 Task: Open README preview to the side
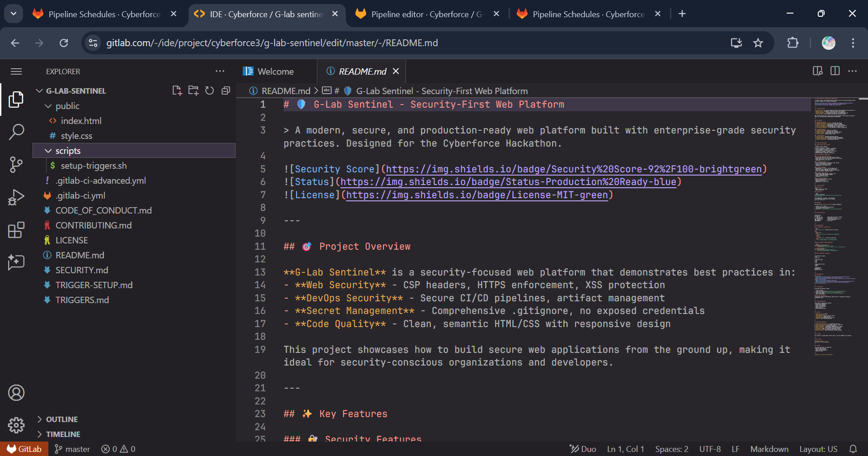tap(817, 71)
